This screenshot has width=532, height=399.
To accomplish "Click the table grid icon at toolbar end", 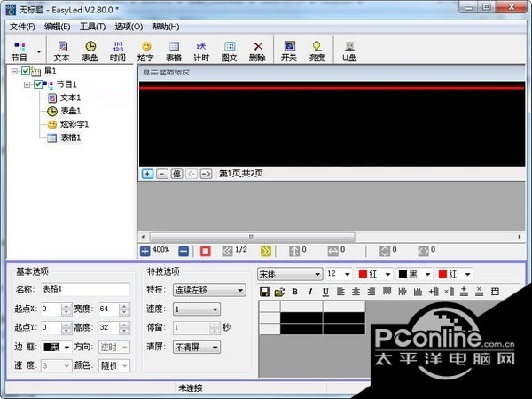I will [495, 292].
